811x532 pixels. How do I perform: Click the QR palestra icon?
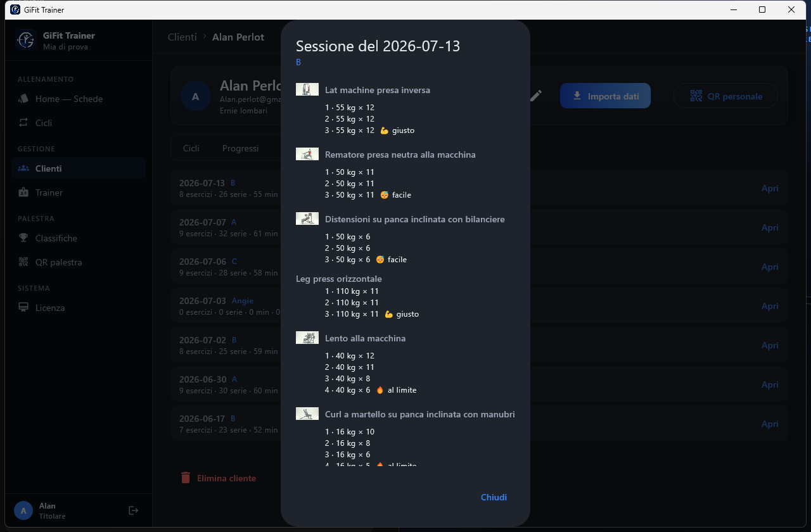23,262
